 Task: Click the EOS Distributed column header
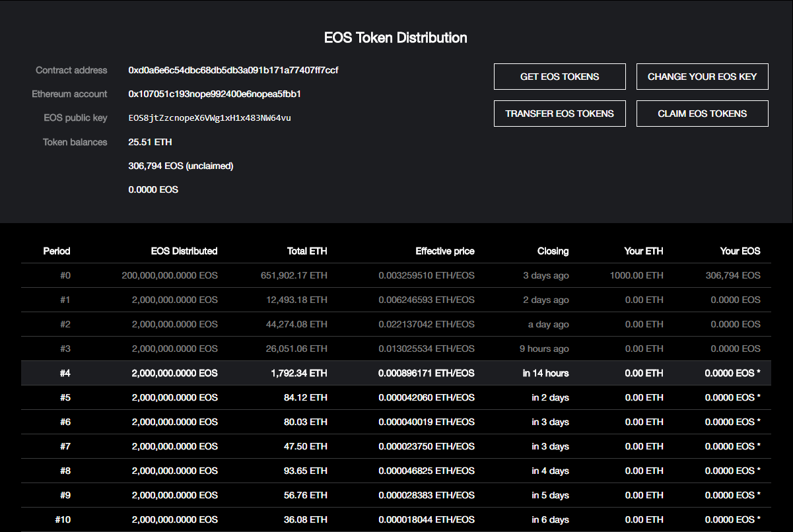pos(184,251)
